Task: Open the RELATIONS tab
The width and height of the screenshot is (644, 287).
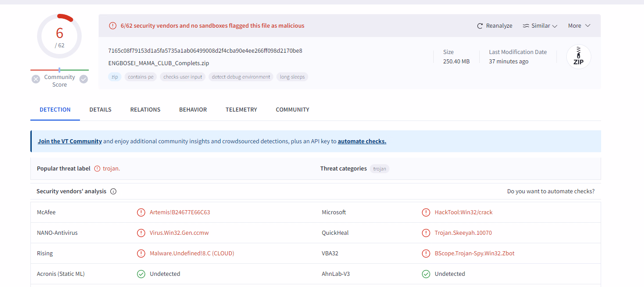Action: pyautogui.click(x=145, y=109)
